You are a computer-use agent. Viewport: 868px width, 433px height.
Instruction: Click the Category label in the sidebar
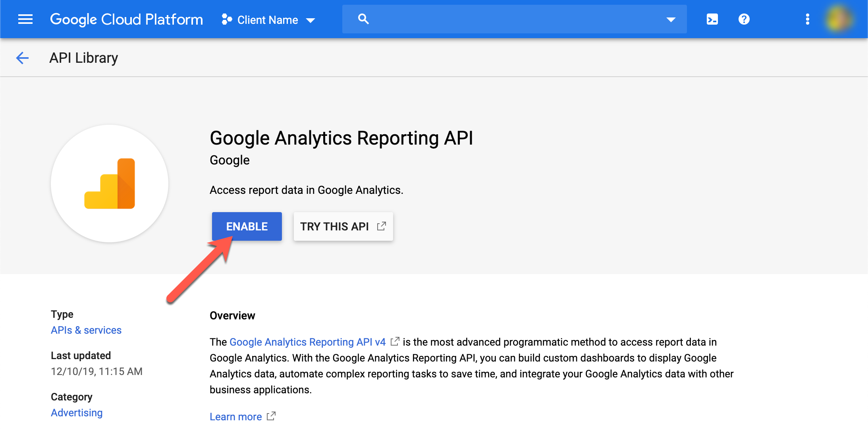pyautogui.click(x=71, y=397)
